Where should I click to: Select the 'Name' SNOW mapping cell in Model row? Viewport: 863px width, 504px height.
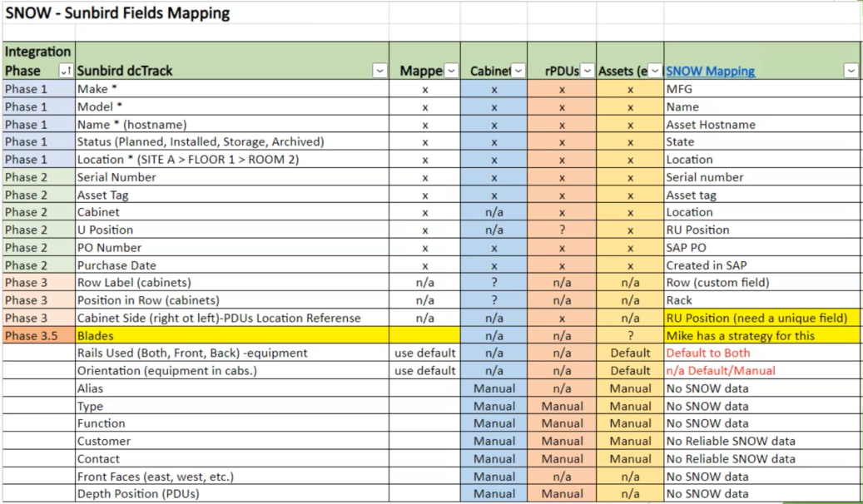tap(761, 106)
